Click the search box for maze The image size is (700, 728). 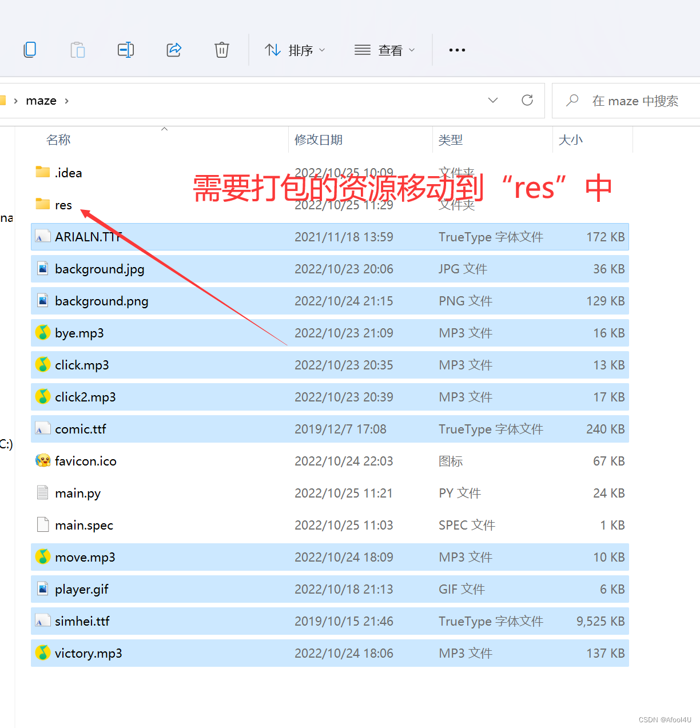pyautogui.click(x=635, y=101)
